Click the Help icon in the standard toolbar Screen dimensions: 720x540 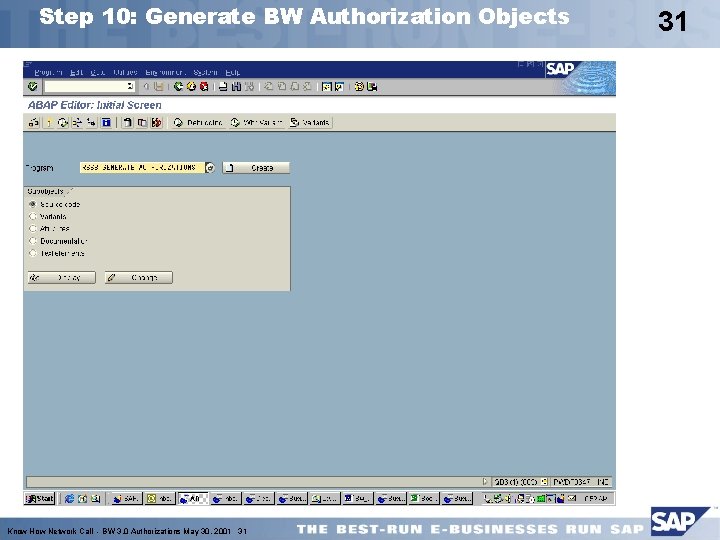click(x=359, y=86)
